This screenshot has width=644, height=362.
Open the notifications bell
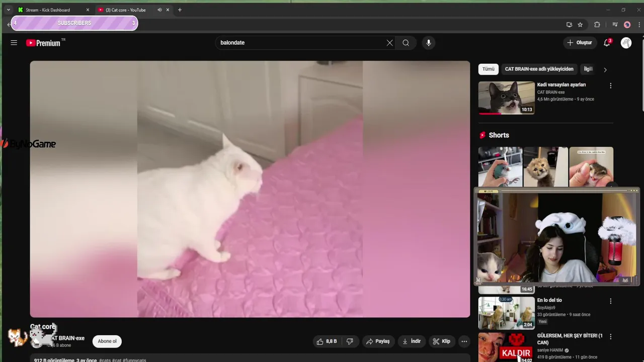pyautogui.click(x=607, y=43)
